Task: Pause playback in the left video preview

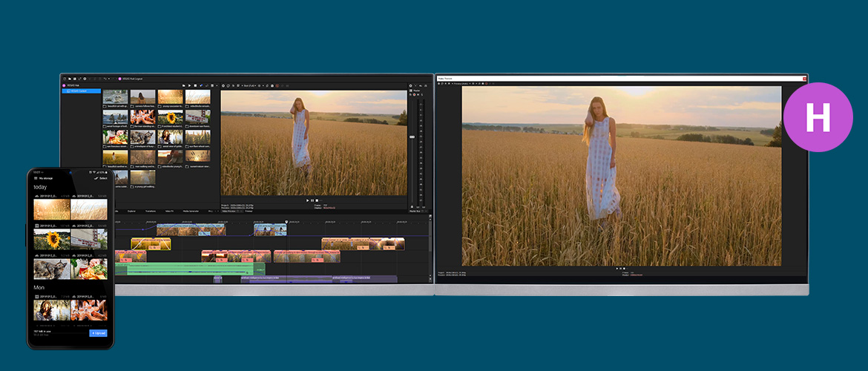Action: coord(312,200)
